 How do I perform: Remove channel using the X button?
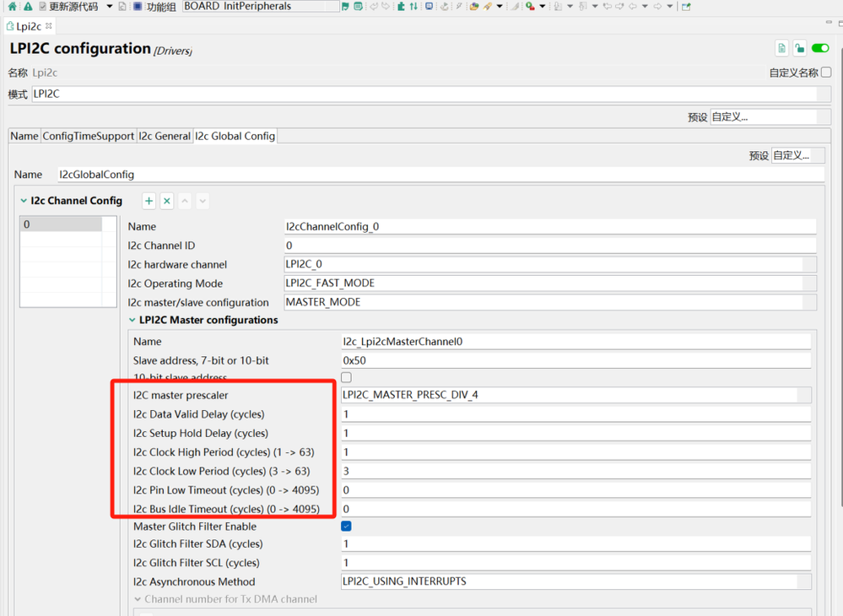point(165,201)
